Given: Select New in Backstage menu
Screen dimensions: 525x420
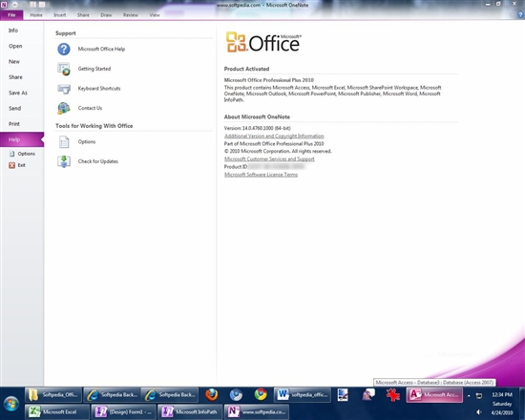Looking at the screenshot, I should click(x=22, y=62).
